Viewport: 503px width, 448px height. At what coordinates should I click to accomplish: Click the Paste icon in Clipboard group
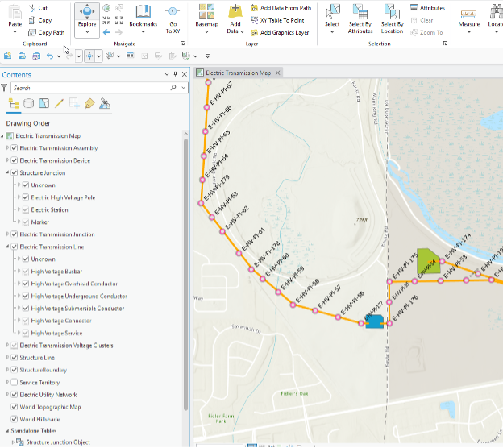pos(15,12)
